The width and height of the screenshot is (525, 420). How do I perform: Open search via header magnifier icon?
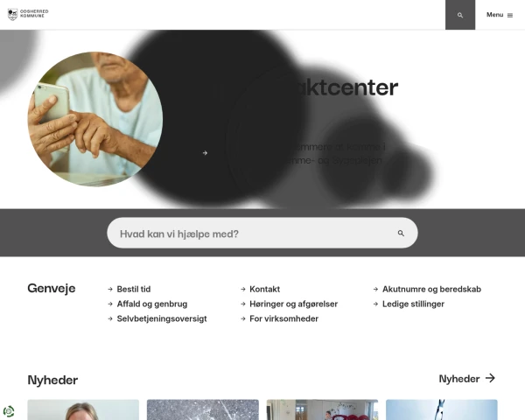[x=460, y=15]
